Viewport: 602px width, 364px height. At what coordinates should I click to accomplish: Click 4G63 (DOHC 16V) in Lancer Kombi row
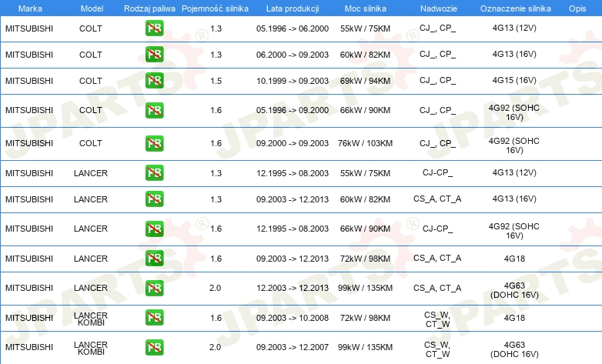(x=514, y=349)
